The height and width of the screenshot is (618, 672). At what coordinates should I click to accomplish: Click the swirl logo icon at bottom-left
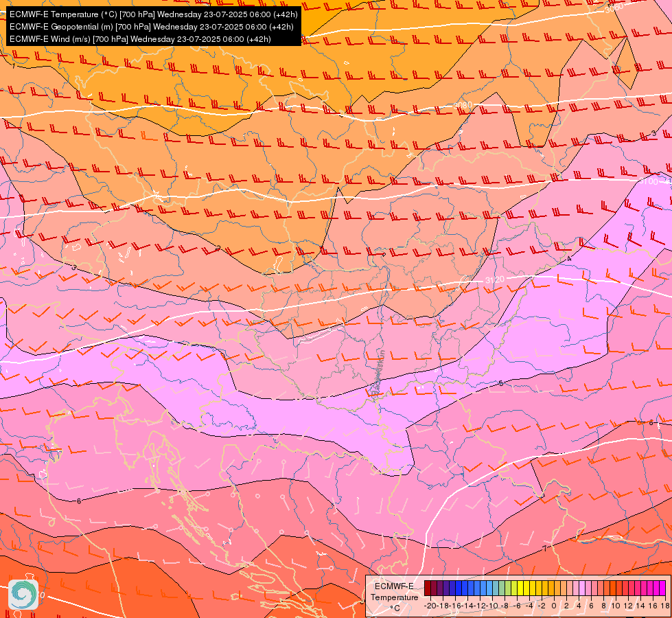tap(23, 595)
